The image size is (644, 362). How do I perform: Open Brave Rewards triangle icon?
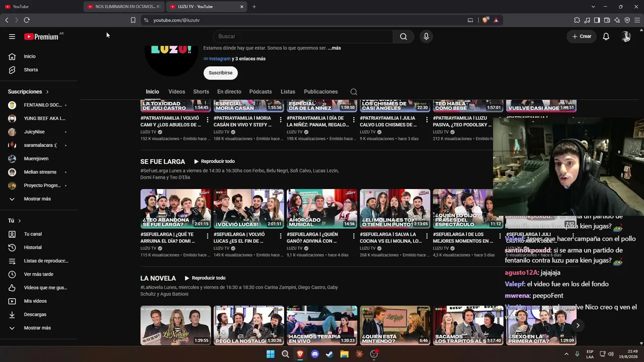(x=496, y=20)
